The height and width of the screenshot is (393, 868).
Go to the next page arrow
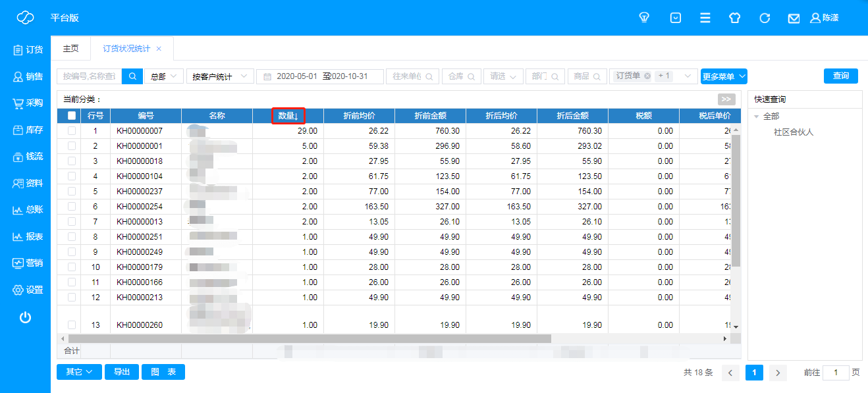(x=778, y=373)
